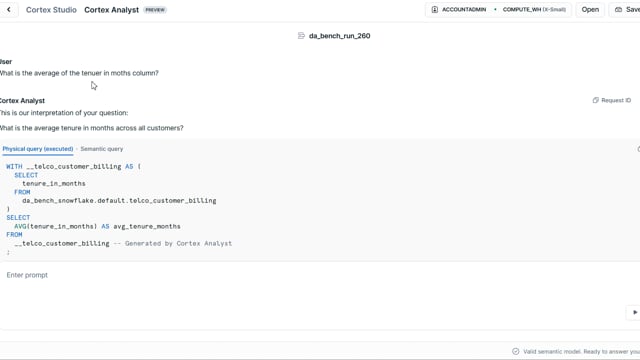This screenshot has width=640, height=360.
Task: Switch to the Physical query (executed) tab
Action: (38, 149)
